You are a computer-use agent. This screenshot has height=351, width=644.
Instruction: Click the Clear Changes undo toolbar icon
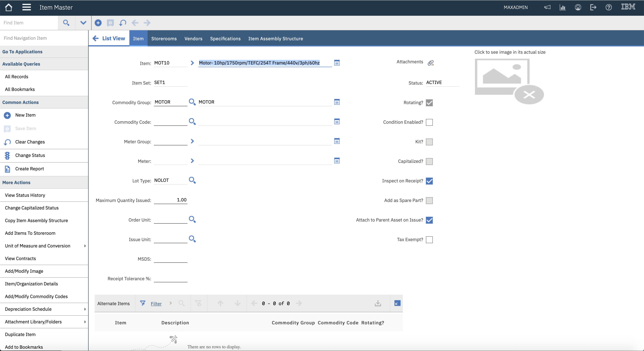coord(122,23)
